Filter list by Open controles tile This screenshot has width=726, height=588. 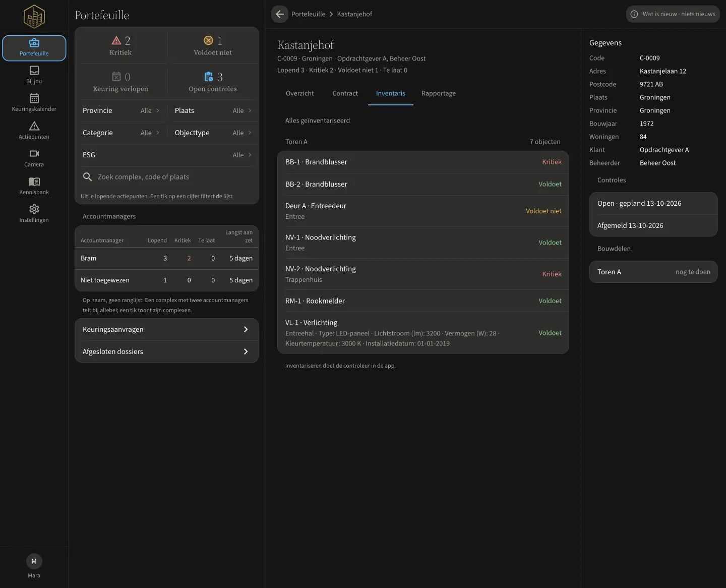pyautogui.click(x=213, y=82)
